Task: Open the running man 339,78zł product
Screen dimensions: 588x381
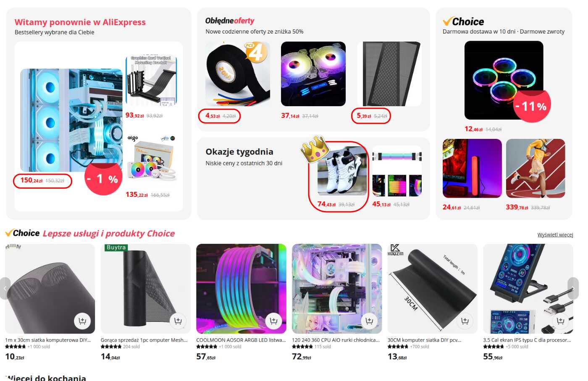Action: tap(535, 168)
